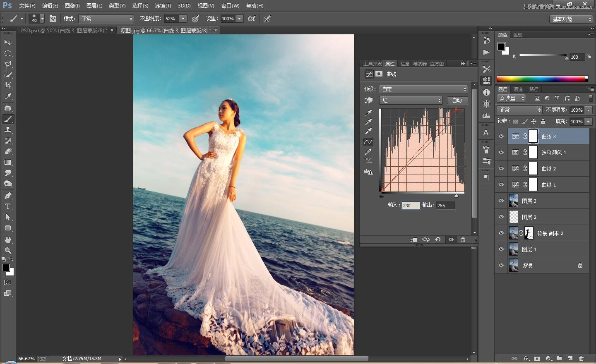Screen dimensions: 596x364
Task: Toggle visibility of 背景 layer
Action: (x=501, y=266)
